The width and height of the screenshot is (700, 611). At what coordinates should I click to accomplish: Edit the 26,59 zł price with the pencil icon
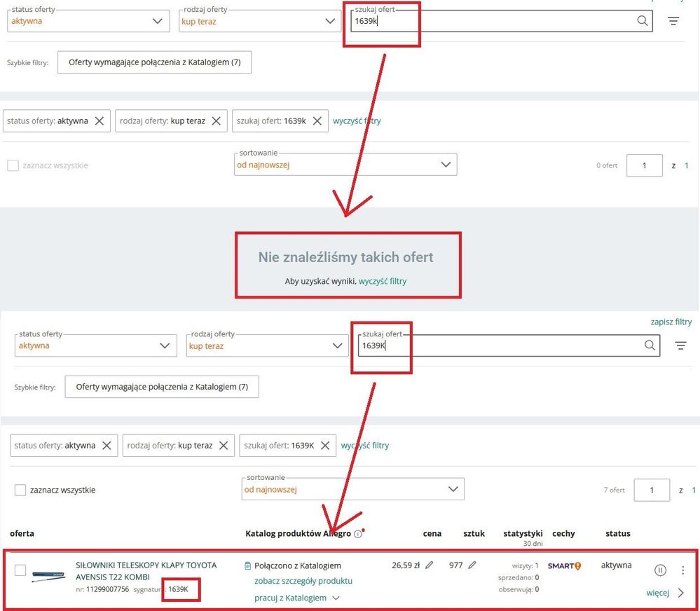click(x=429, y=565)
